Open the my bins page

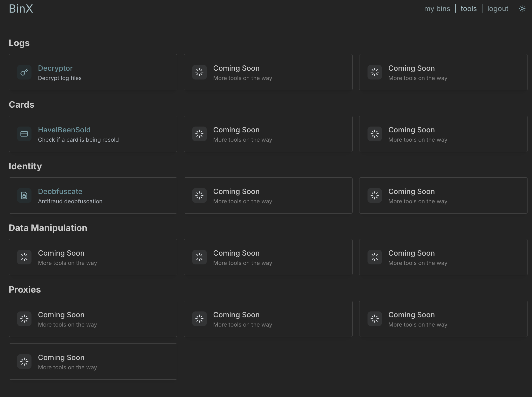click(x=437, y=9)
